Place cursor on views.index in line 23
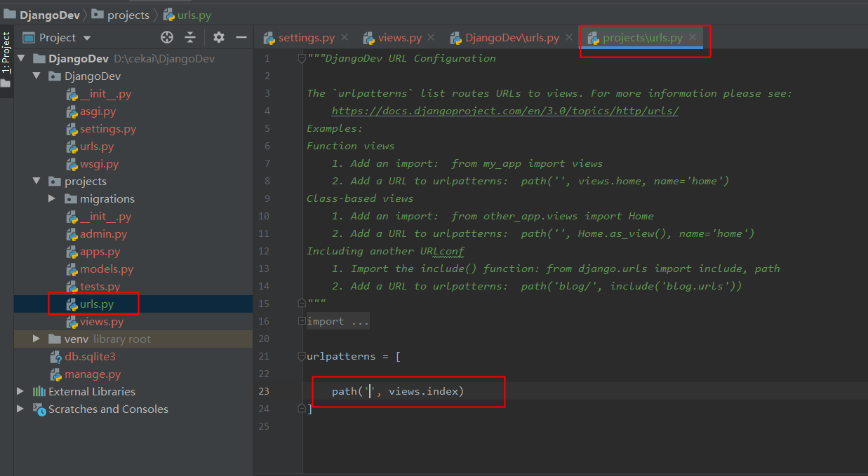 point(423,391)
